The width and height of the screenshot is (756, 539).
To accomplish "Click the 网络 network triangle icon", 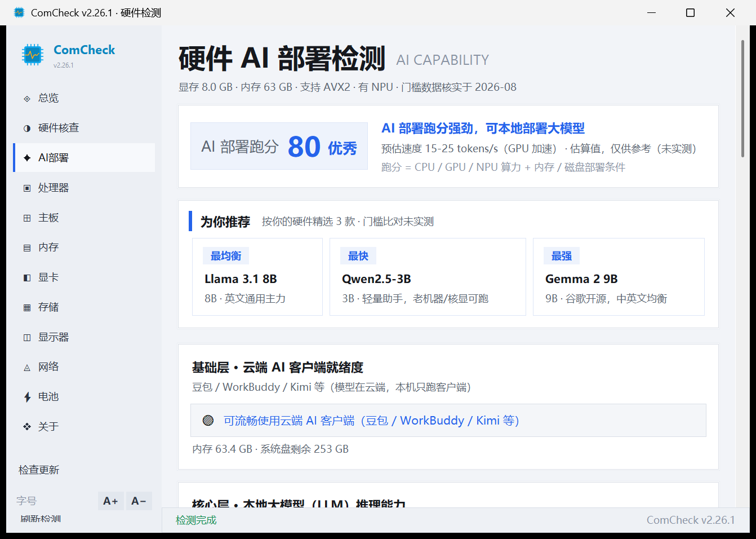I will click(x=27, y=368).
